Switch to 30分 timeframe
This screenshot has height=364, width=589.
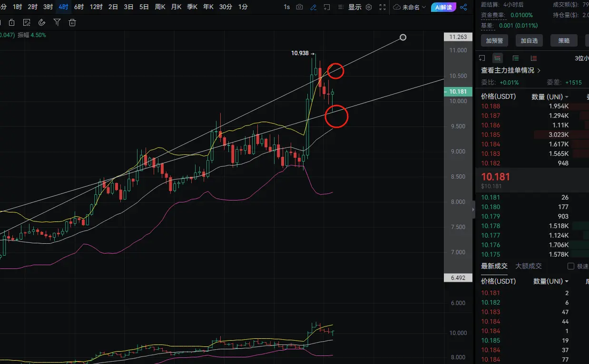tap(226, 7)
